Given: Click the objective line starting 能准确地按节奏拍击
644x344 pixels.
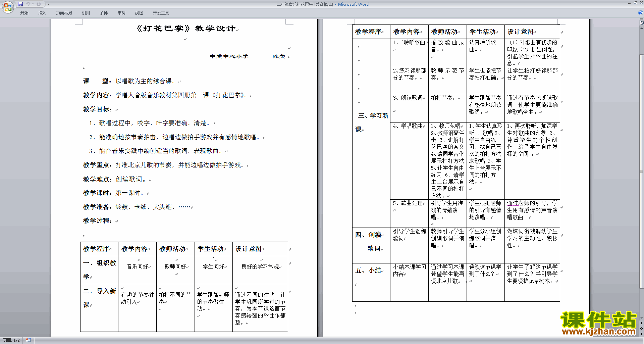Looking at the screenshot, I should 175,137.
